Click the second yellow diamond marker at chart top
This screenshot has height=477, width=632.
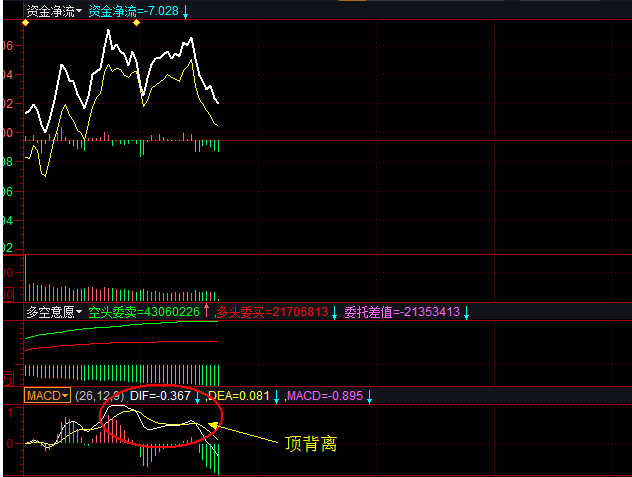tap(137, 23)
